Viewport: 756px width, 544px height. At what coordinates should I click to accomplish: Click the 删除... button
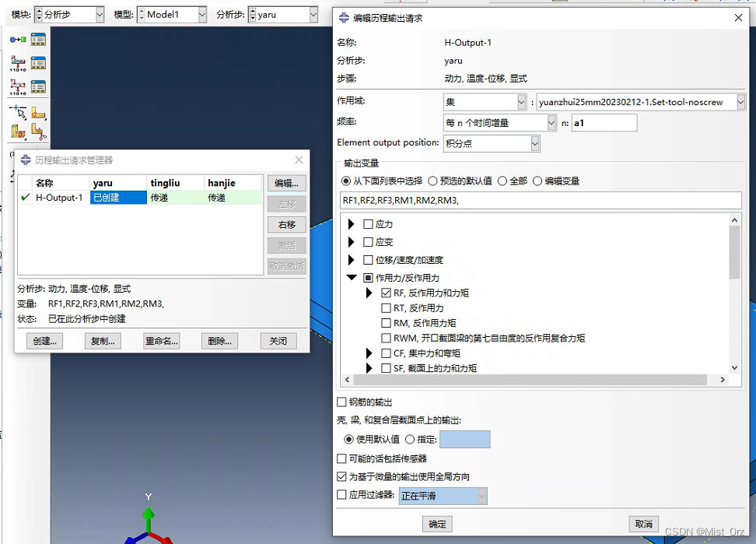point(219,341)
